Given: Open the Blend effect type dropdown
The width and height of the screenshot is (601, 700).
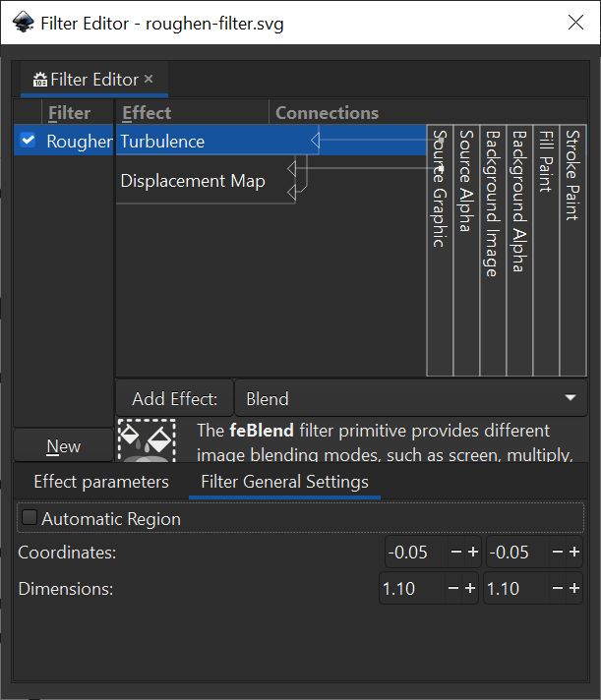Looking at the screenshot, I should [410, 398].
